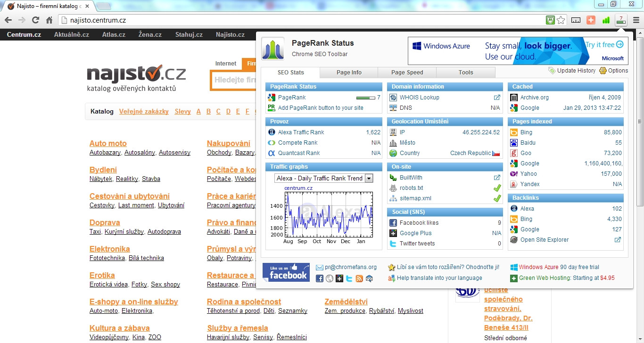Click the green checkmark beside robots.txt
This screenshot has height=343, width=644.
[497, 188]
